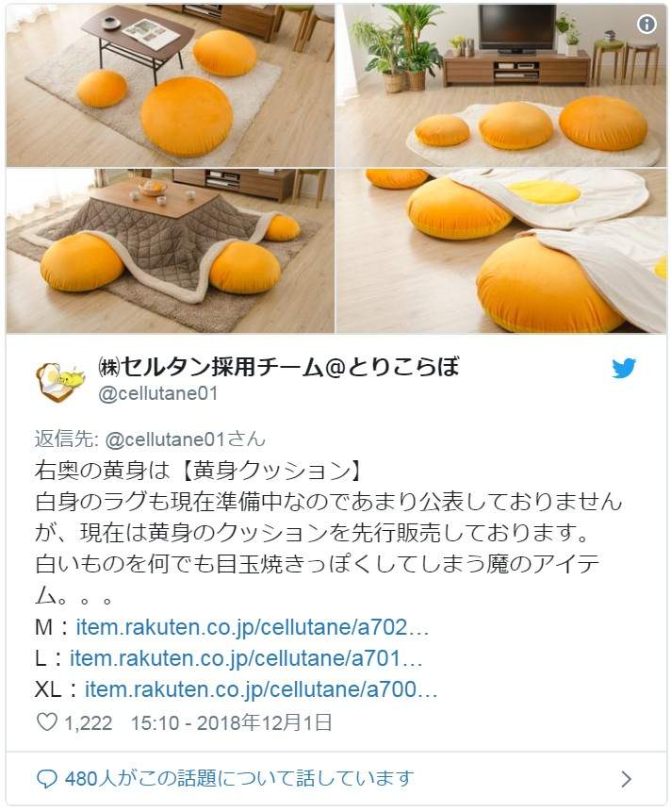671x812 pixels.
Task: Open the M size rakuten link
Action: [x=252, y=627]
